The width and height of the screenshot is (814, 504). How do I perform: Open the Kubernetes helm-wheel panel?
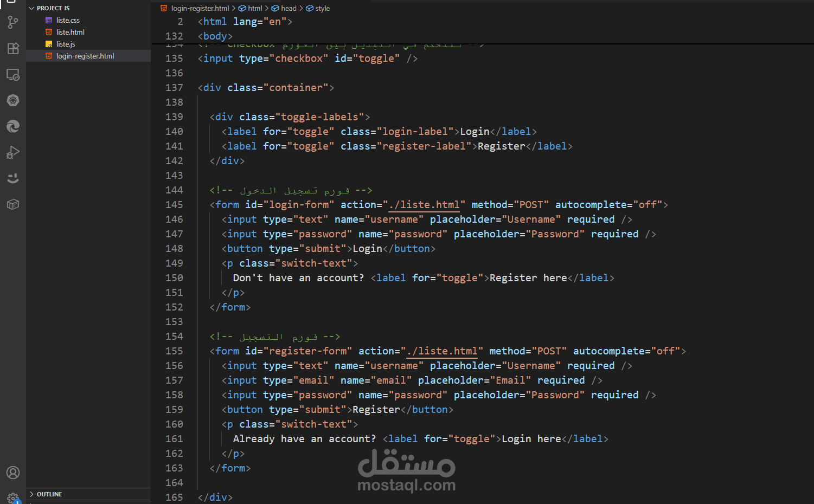[13, 100]
